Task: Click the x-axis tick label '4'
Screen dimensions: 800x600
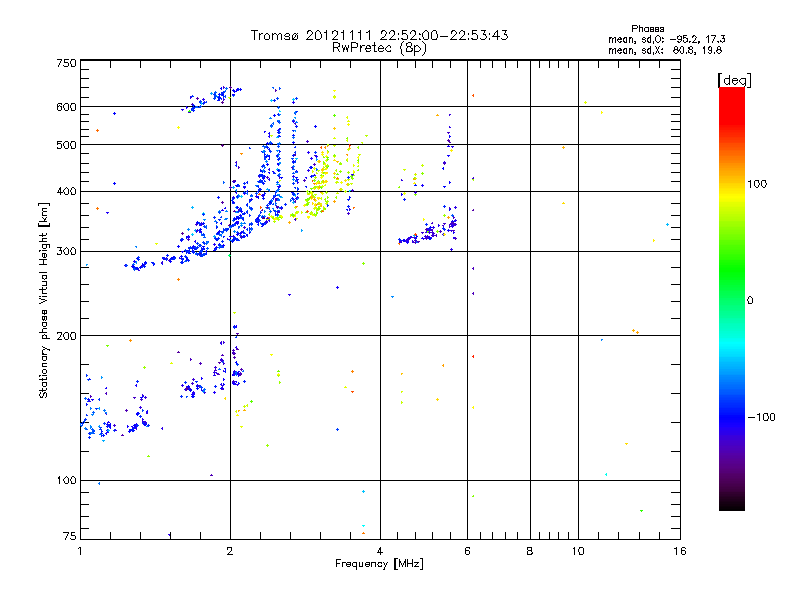Action: tap(380, 551)
